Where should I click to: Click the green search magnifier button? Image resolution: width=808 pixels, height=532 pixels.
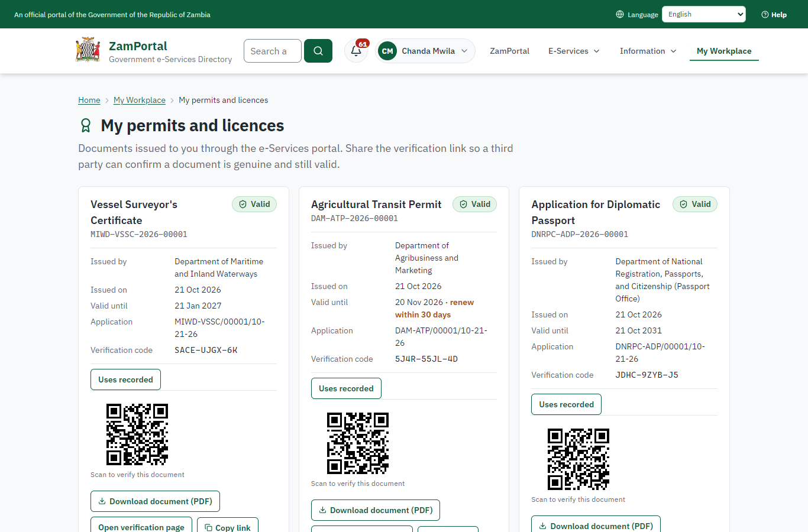point(318,51)
